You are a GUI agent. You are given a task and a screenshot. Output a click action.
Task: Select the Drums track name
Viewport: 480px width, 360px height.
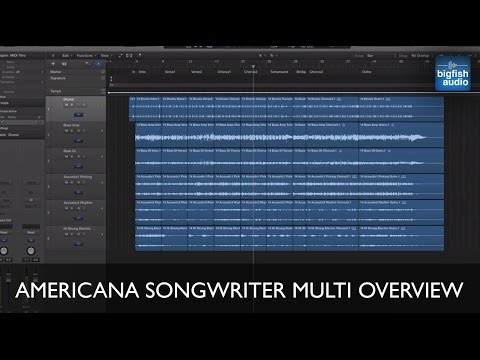[68, 99]
